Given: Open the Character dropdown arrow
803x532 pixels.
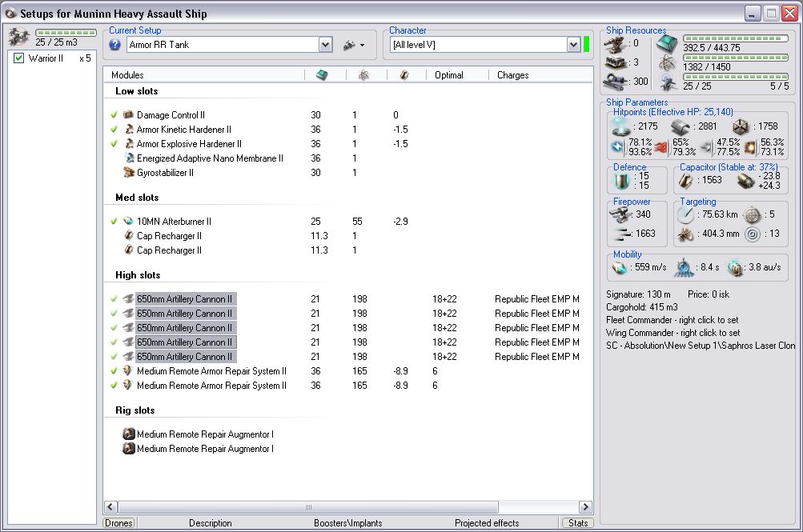Looking at the screenshot, I should coord(573,45).
